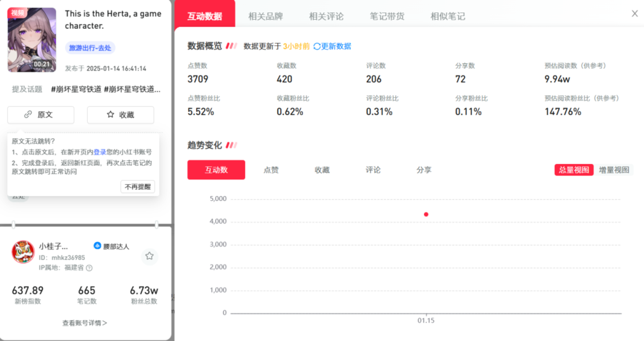Click the Herta video thumbnail
The image size is (644, 341).
tap(32, 39)
